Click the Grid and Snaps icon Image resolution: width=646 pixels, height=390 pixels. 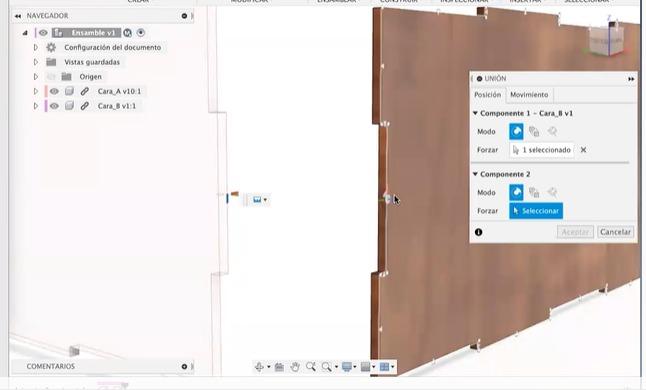pos(365,367)
